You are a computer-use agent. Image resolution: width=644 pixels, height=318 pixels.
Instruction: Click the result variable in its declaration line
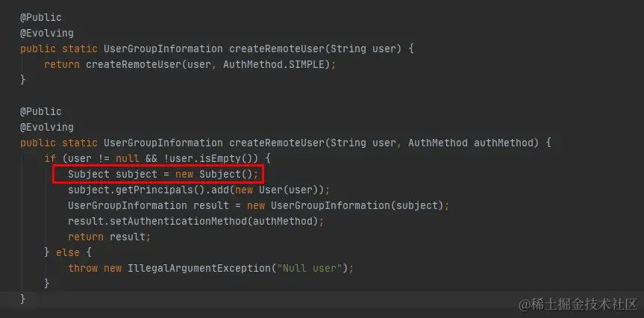point(211,205)
